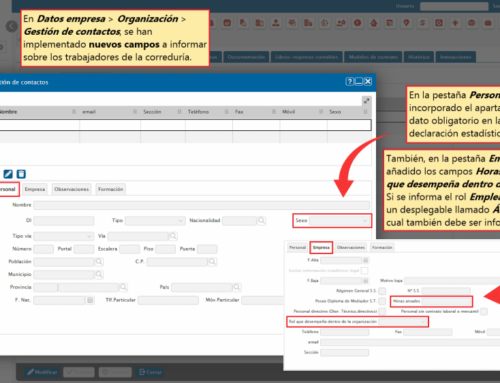Select Formación tab in the inset panel
This screenshot has height=383, width=500.
pos(382,247)
